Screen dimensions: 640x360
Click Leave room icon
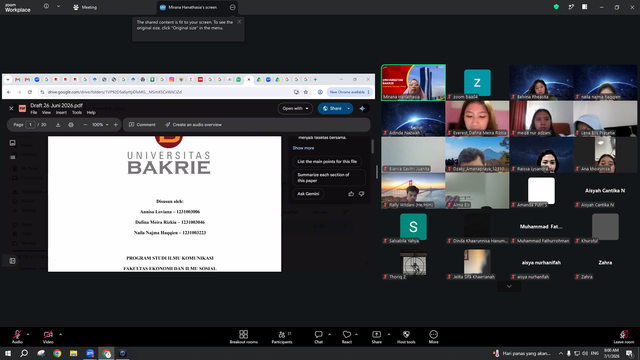624,337
